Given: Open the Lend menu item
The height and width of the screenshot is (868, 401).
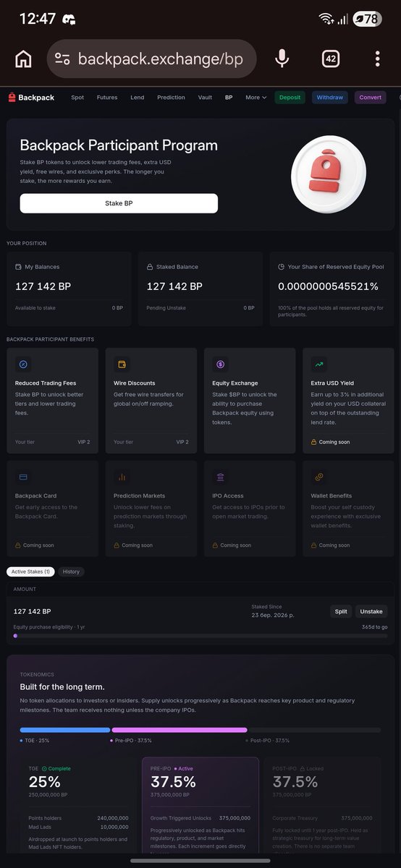Looking at the screenshot, I should [x=137, y=98].
